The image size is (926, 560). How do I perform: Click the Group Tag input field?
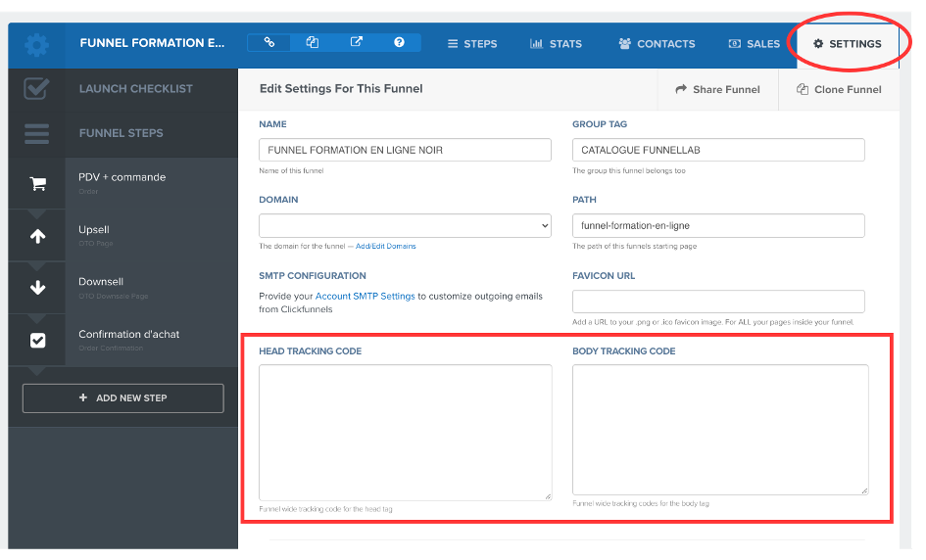(718, 150)
